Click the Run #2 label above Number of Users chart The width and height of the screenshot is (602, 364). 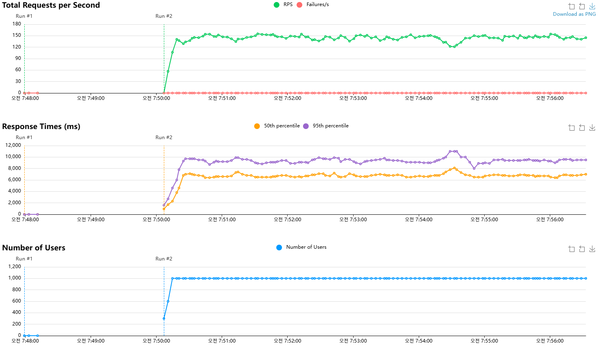tap(163, 259)
